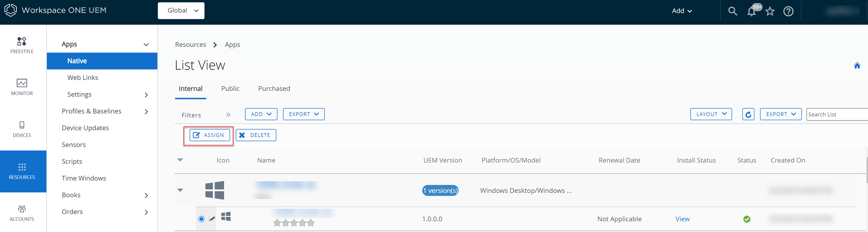Viewport: 868px width, 232px height.
Task: Expand the Settings submenu
Action: (146, 95)
